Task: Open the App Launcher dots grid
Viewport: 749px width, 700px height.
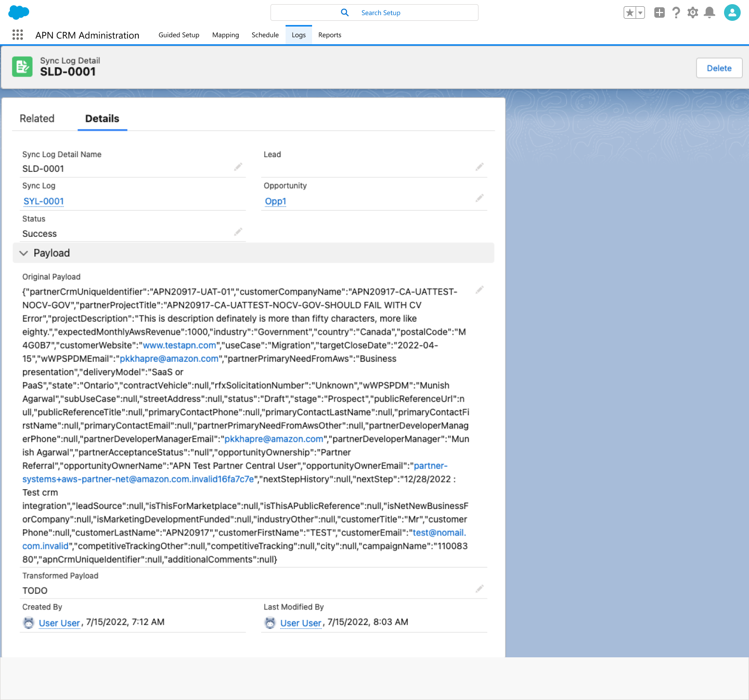Action: coord(18,35)
